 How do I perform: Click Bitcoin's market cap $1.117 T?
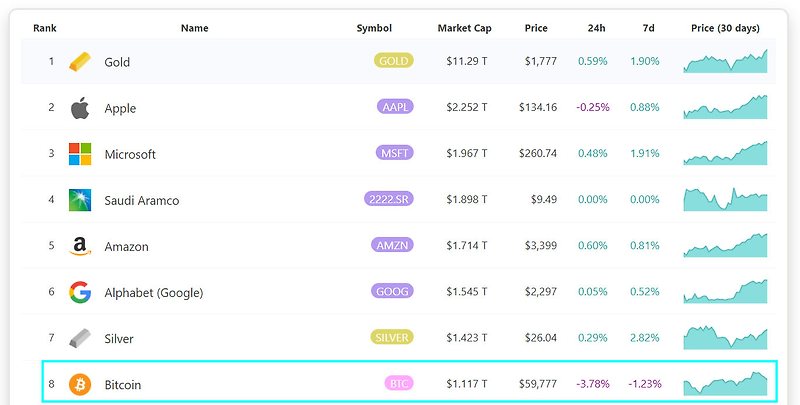[466, 384]
